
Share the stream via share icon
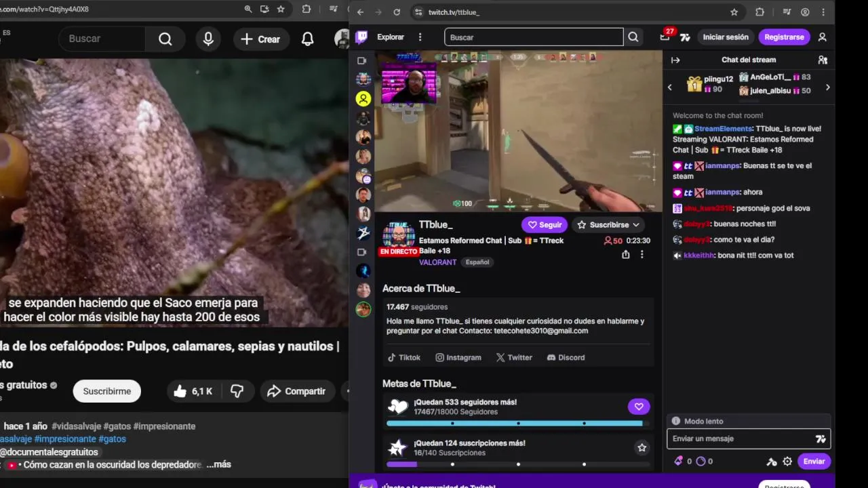pos(625,254)
